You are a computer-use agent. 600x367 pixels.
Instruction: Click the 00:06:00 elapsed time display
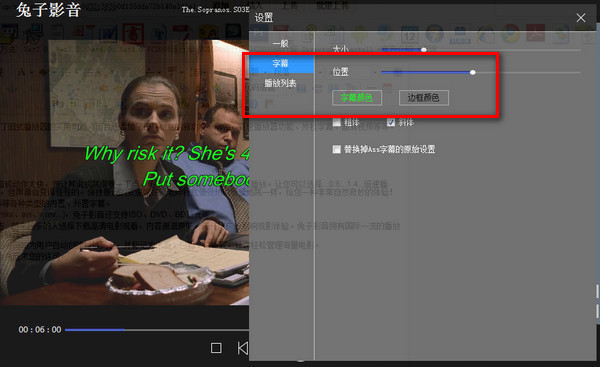coord(40,329)
